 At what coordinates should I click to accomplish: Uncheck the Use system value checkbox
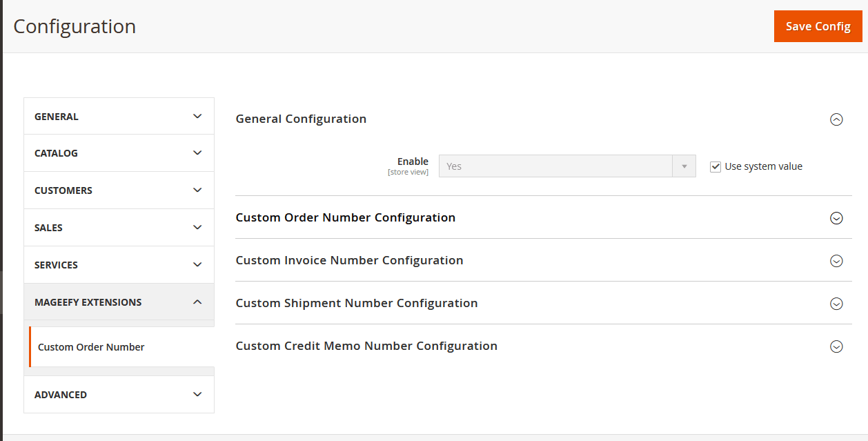click(x=716, y=166)
